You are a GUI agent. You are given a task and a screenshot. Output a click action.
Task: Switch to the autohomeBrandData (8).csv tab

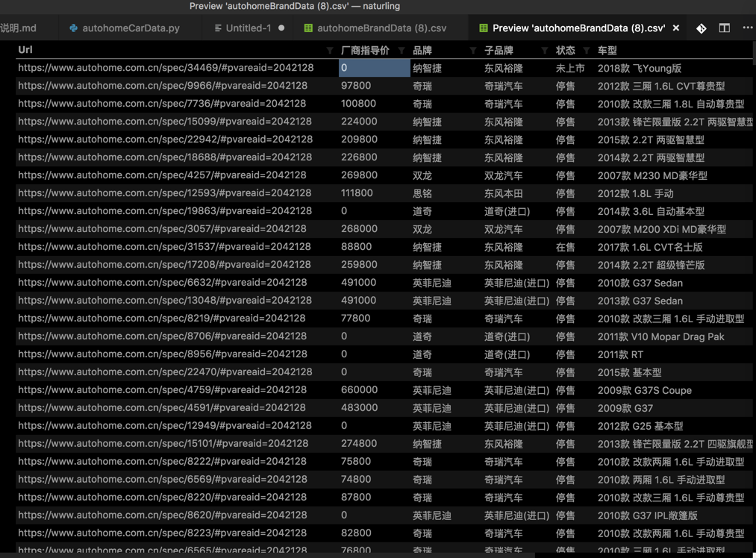tap(381, 28)
